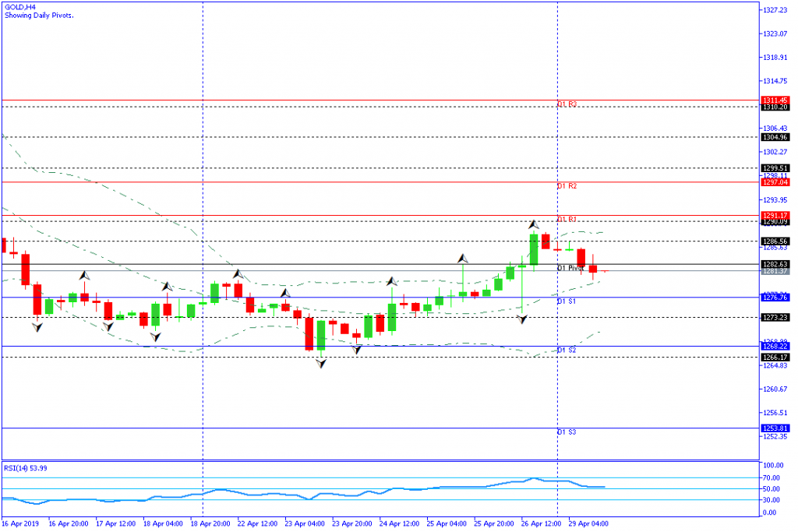Screen dimensions: 798x532
Task: Select the leftmost up fractal arrow on the chart
Action: pos(83,275)
